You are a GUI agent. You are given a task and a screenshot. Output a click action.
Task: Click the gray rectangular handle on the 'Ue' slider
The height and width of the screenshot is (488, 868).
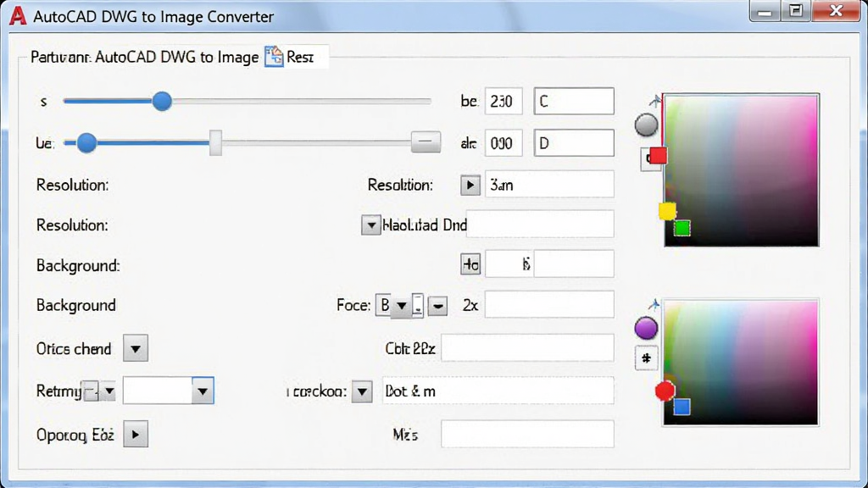pos(215,142)
